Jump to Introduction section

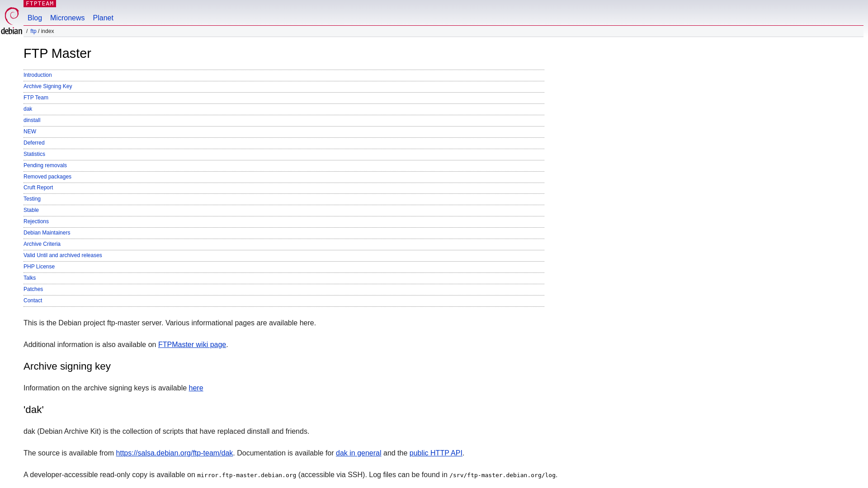pos(38,75)
